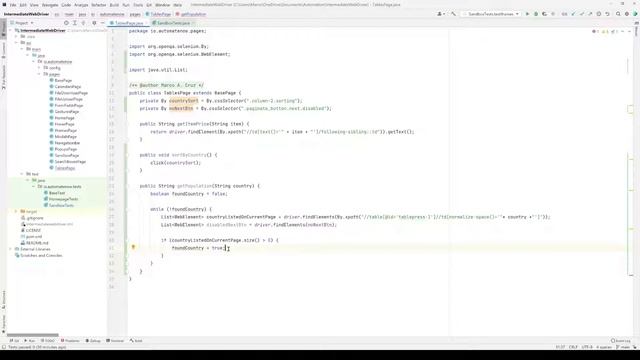The image size is (640, 360).
Task: Click pages in the breadcrumb bar
Action: point(135,14)
